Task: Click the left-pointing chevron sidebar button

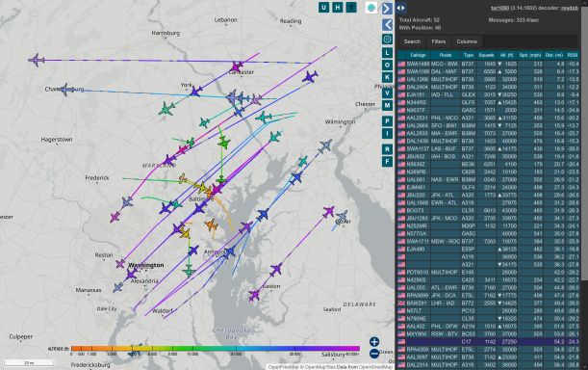Action: pyautogui.click(x=387, y=25)
